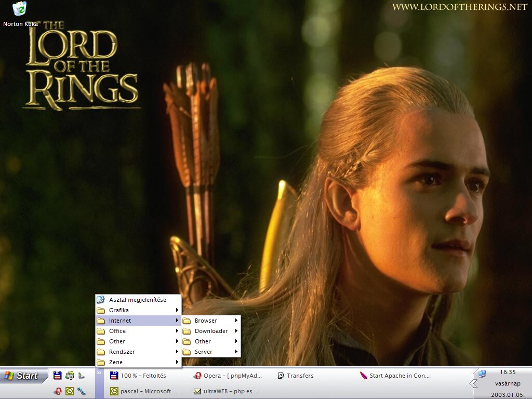The height and width of the screenshot is (399, 532).
Task: Click the gray quick launch icon beside the globe
Action: tap(82, 376)
